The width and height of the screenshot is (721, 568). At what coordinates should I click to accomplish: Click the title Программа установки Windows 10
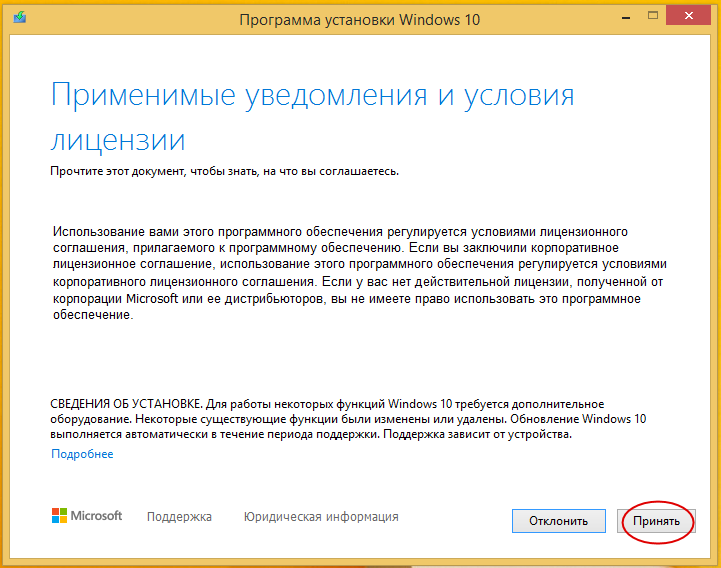point(360,20)
